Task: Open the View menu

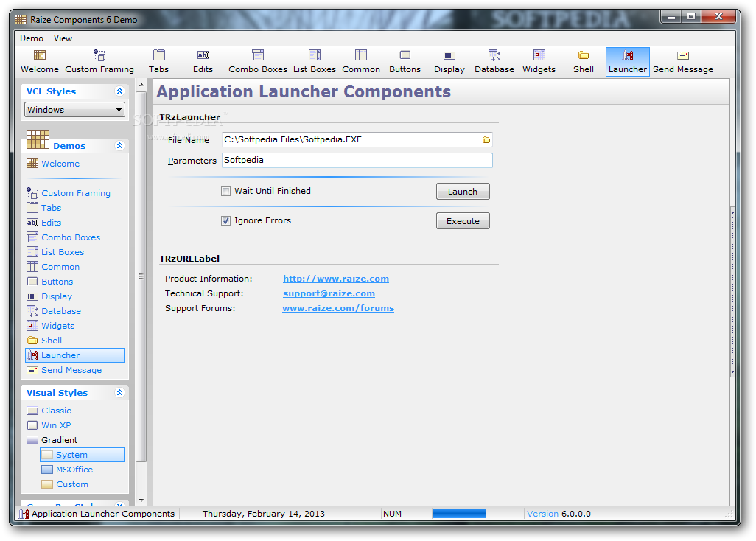Action: pos(63,38)
